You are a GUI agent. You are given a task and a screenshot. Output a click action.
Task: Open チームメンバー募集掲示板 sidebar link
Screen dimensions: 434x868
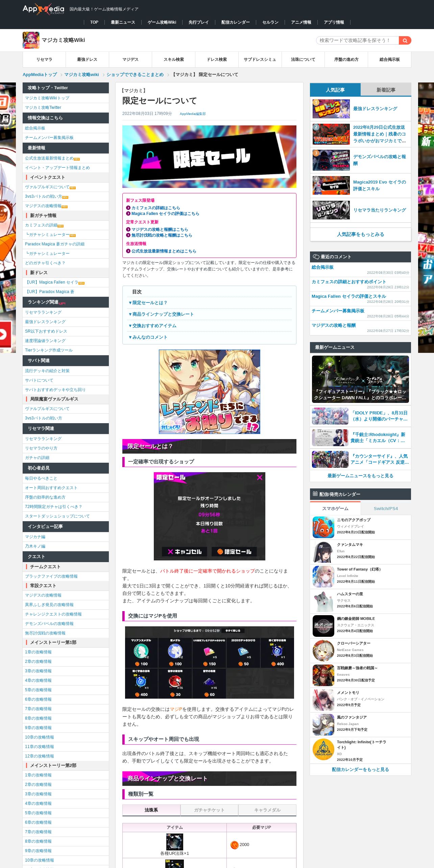coord(49,138)
